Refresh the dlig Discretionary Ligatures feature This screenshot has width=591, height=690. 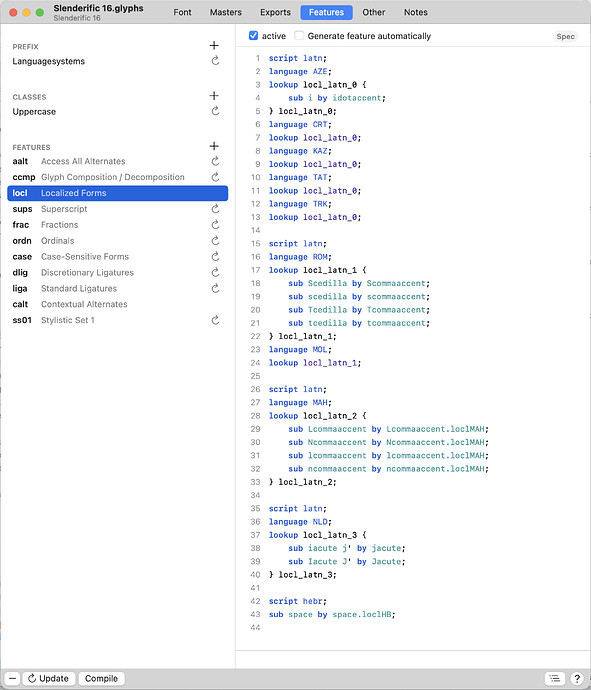[215, 272]
